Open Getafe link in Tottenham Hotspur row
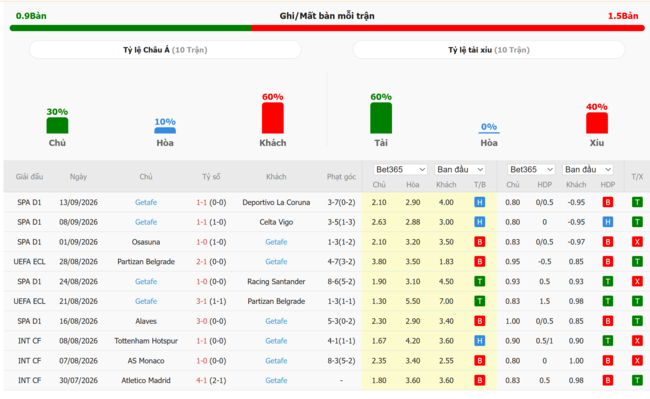The image size is (650, 399). point(276,341)
